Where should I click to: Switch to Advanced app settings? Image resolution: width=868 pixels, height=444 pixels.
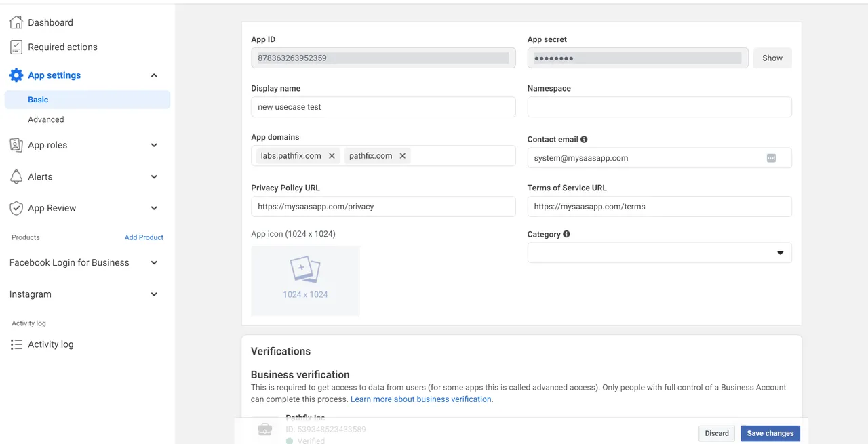click(45, 119)
